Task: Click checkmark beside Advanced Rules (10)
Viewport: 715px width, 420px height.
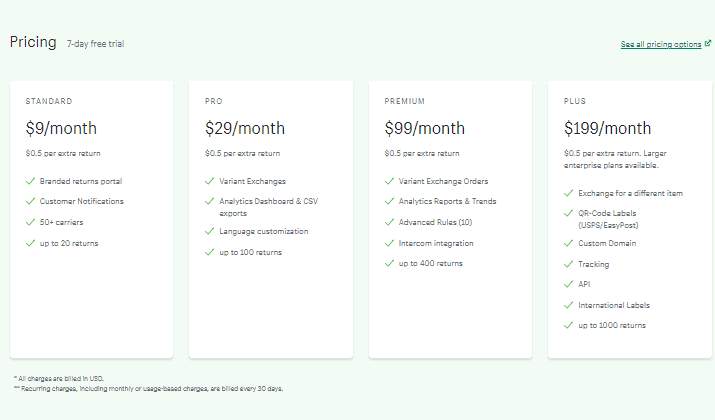Action: [x=389, y=222]
